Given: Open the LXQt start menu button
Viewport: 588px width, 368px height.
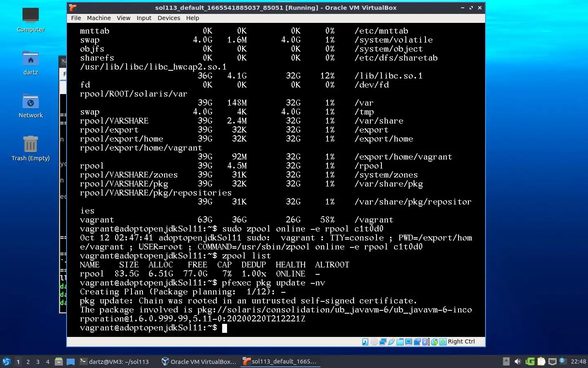Looking at the screenshot, I should click(7, 361).
